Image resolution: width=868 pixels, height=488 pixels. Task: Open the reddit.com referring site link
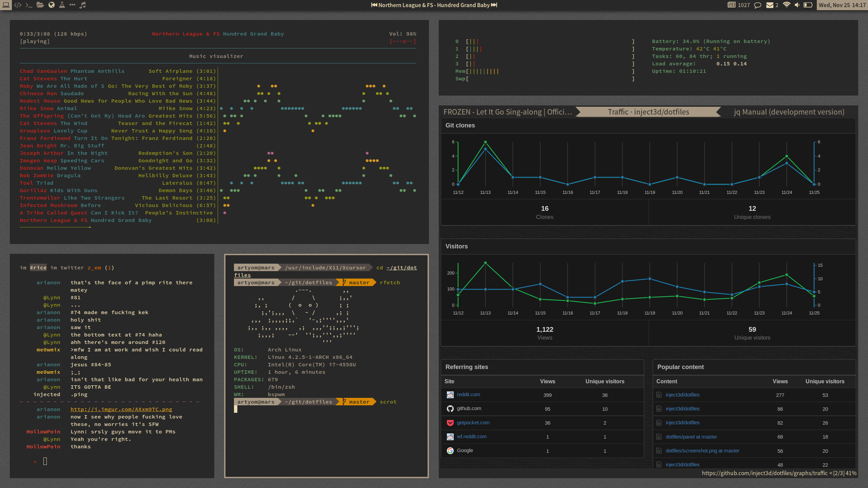click(468, 394)
